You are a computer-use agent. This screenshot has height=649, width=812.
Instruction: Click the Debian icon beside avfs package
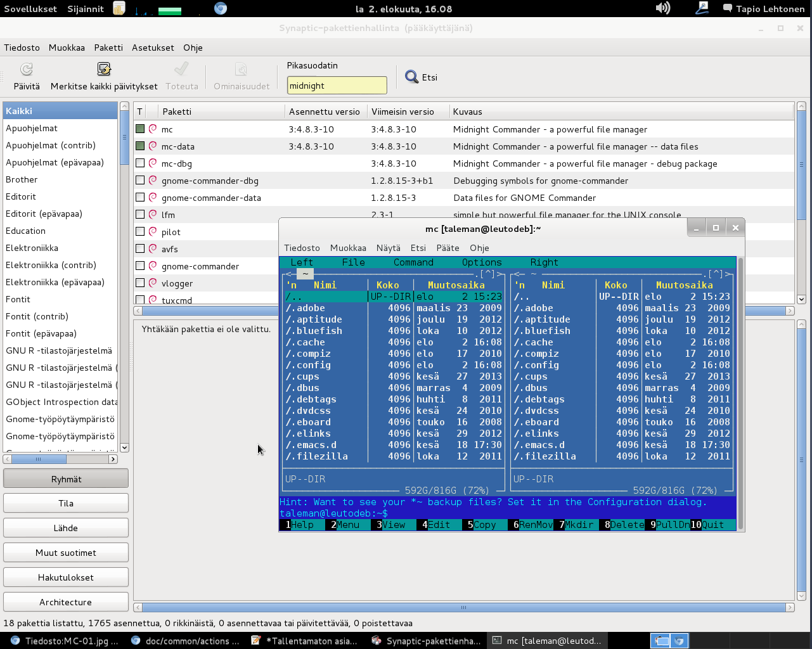point(153,248)
